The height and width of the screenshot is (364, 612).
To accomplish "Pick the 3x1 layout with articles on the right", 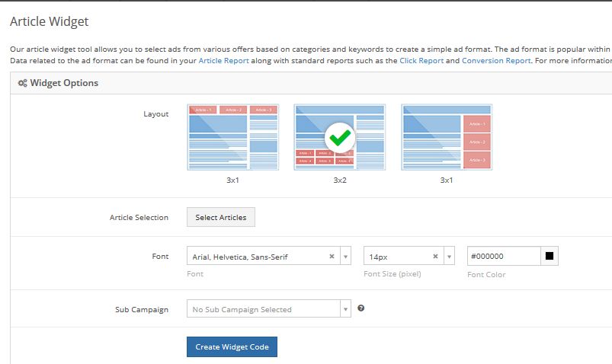I will (x=447, y=137).
